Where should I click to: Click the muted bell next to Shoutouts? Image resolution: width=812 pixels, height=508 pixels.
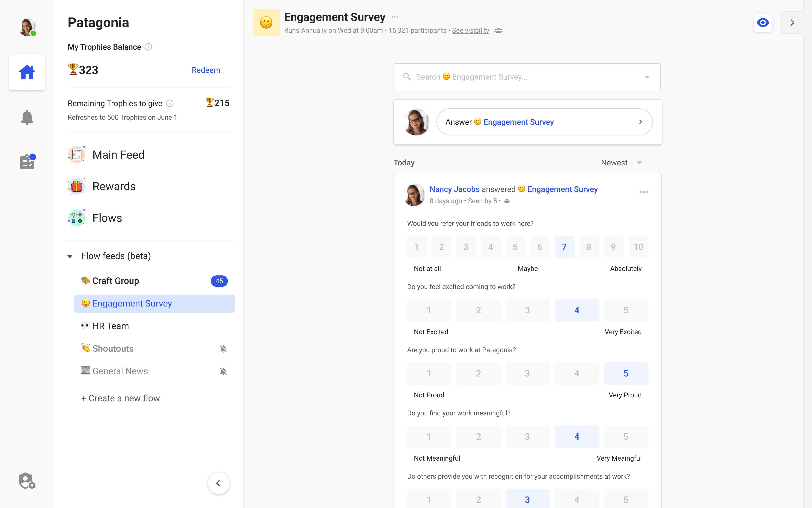223,349
